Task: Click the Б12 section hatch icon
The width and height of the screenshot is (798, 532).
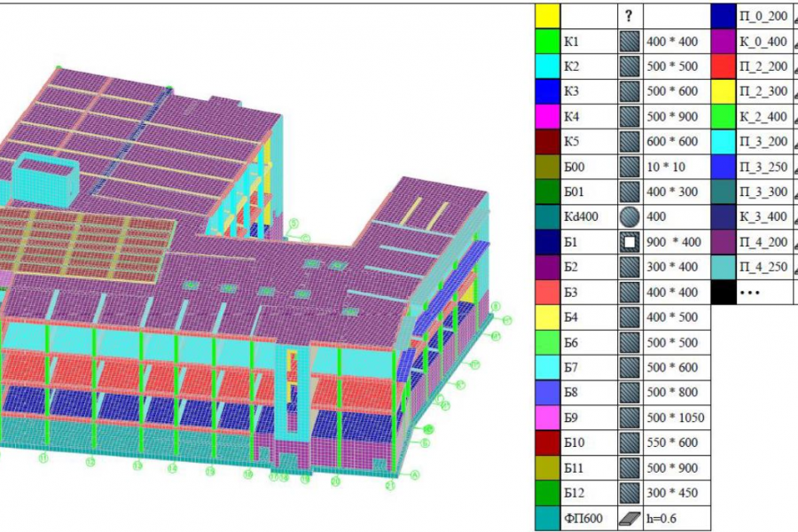Action: tap(630, 493)
